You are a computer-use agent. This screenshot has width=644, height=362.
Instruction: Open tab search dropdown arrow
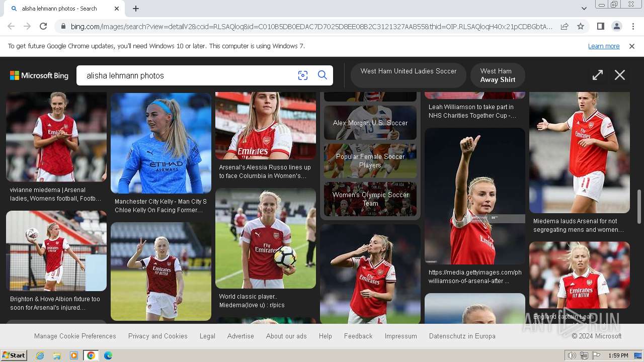point(584,9)
